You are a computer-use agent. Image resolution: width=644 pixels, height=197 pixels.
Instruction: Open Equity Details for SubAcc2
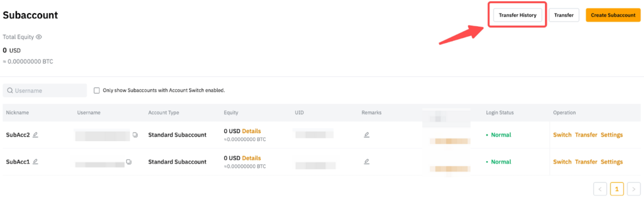(251, 131)
